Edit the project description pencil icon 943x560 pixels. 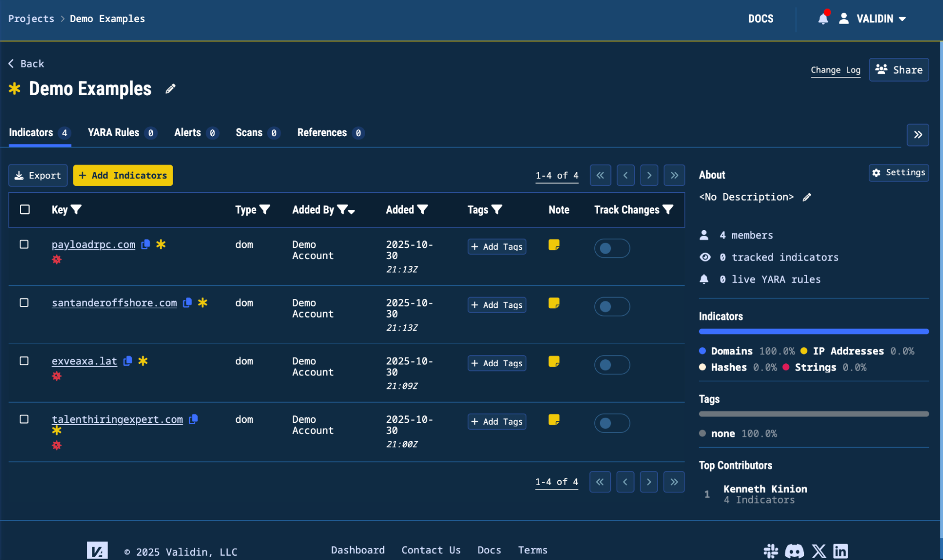pos(807,197)
